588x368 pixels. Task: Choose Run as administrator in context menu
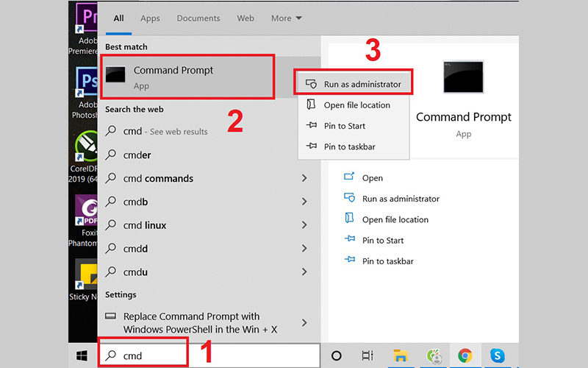coord(354,84)
